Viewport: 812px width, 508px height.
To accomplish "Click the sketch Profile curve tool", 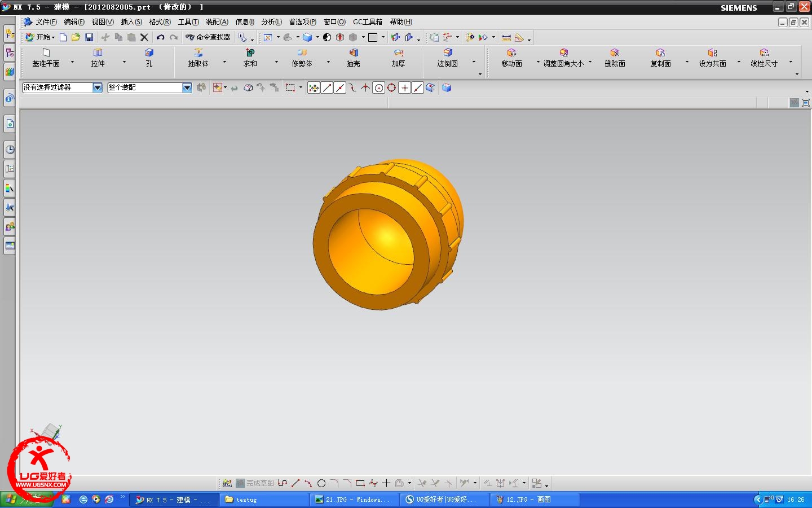I will (x=283, y=483).
